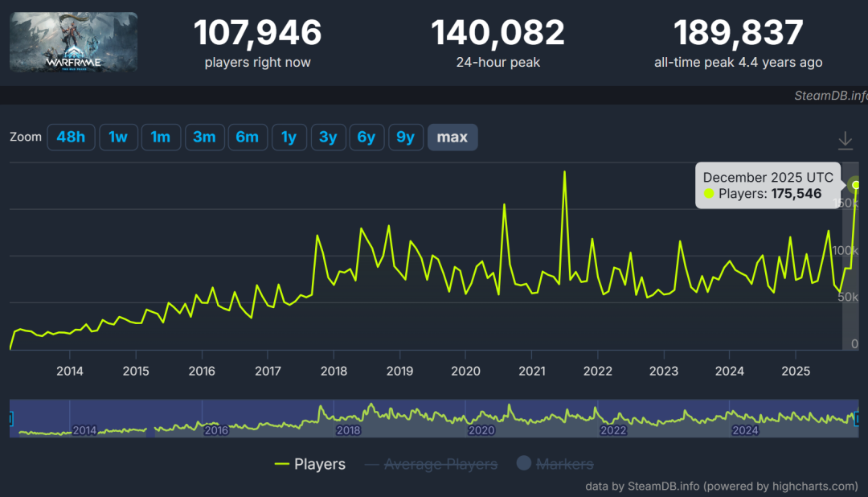Click the right navigator range handle
868x497 pixels.
coord(855,418)
